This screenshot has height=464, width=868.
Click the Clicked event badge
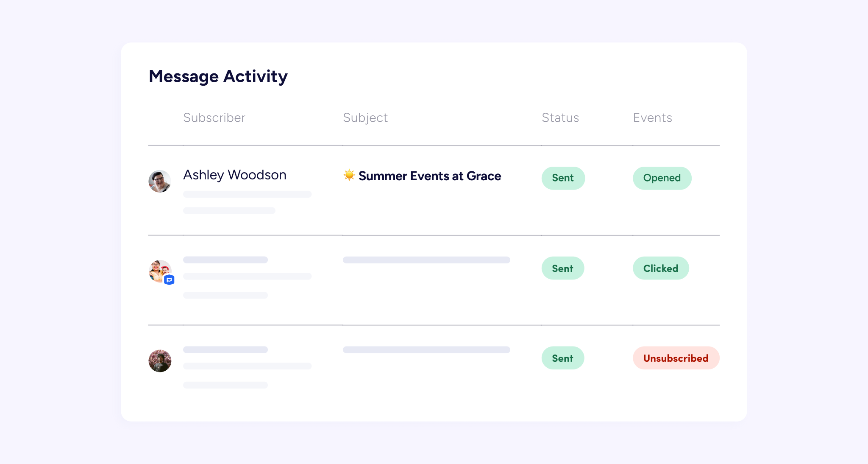click(660, 268)
